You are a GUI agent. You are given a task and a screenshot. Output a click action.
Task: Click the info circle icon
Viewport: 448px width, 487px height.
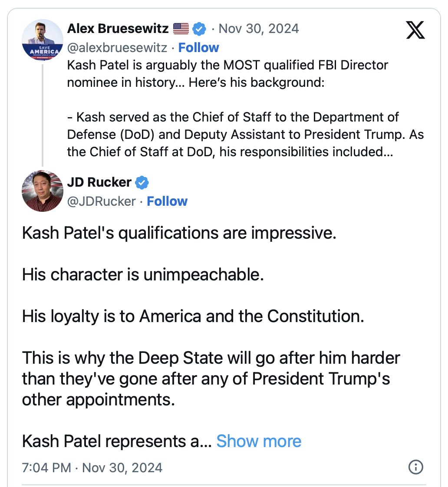tap(416, 467)
